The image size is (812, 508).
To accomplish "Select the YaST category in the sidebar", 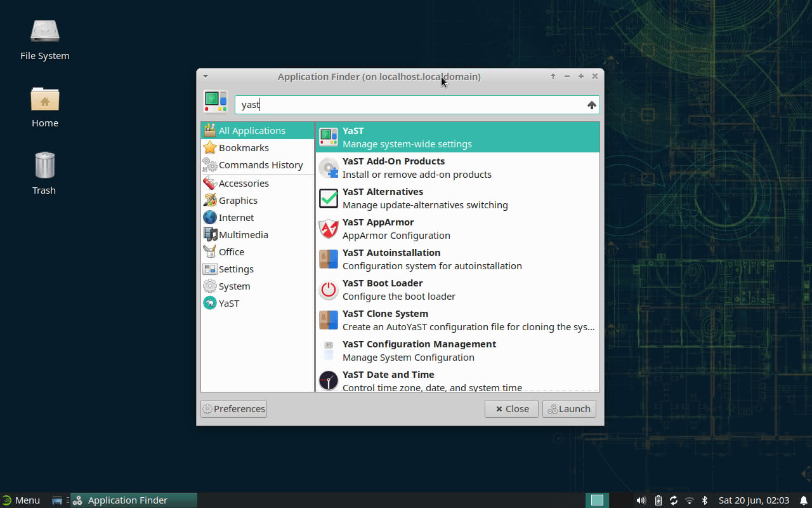I will point(228,303).
